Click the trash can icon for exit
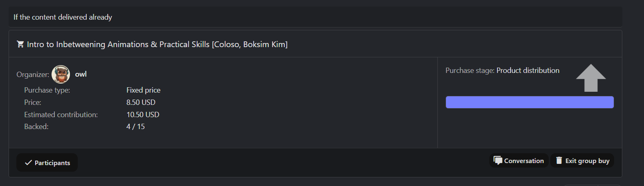Viewport: 644px width, 186px height. click(559, 161)
